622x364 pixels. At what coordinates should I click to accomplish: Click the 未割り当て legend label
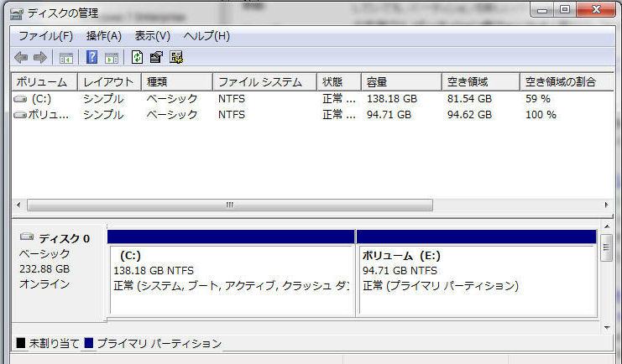tap(54, 343)
